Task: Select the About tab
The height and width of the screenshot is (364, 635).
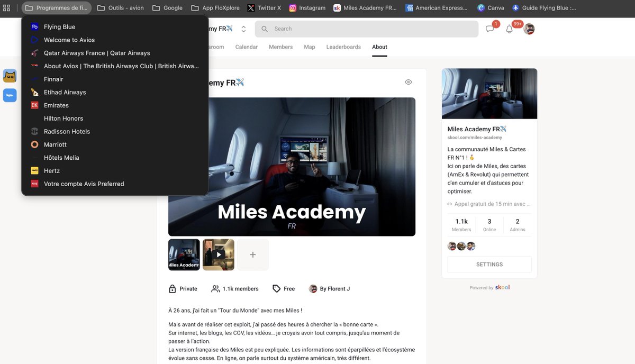Action: point(380,47)
